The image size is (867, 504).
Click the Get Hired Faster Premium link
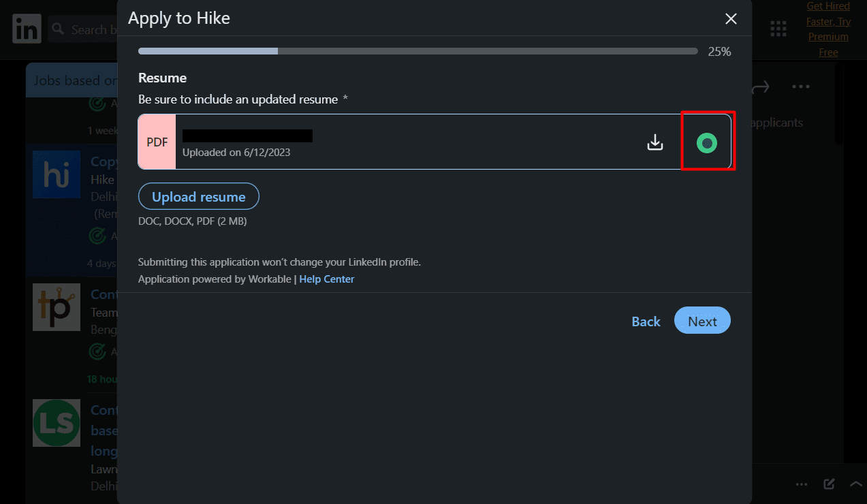point(828,29)
